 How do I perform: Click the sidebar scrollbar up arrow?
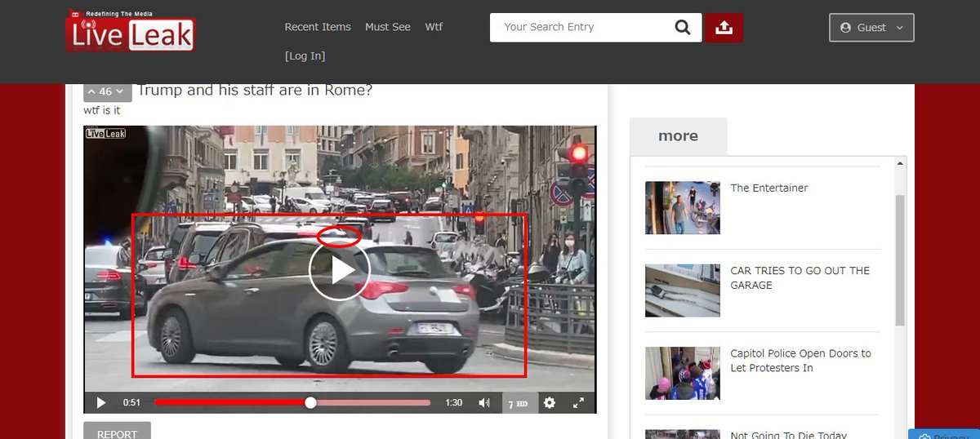(900, 162)
